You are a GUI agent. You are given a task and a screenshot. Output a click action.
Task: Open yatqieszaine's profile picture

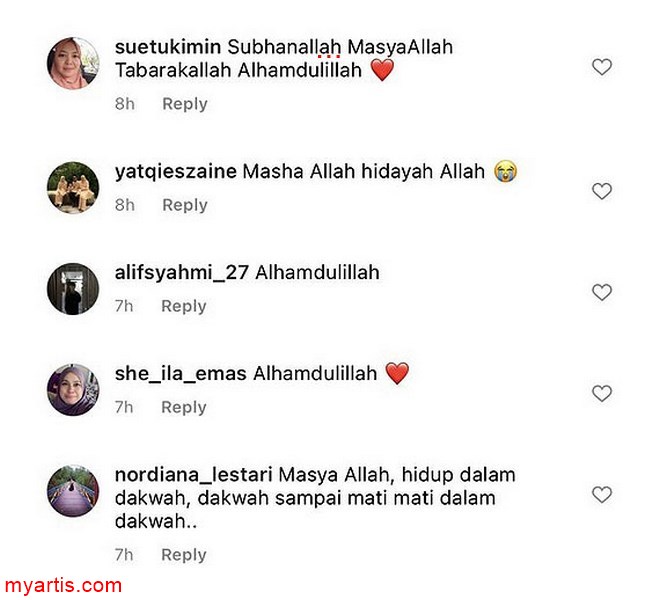point(73,187)
